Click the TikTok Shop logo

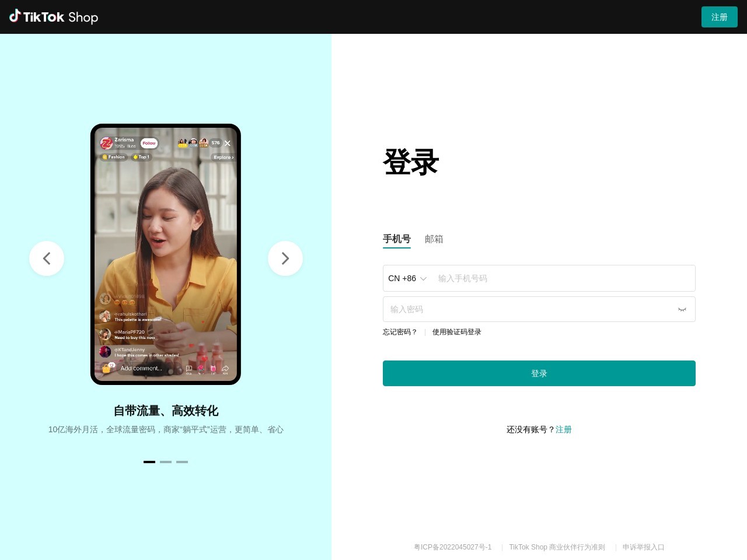[x=54, y=17]
